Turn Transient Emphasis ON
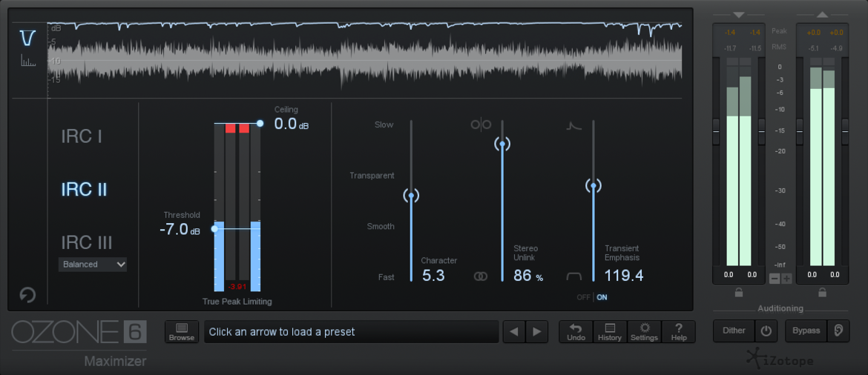The image size is (868, 375). (602, 297)
